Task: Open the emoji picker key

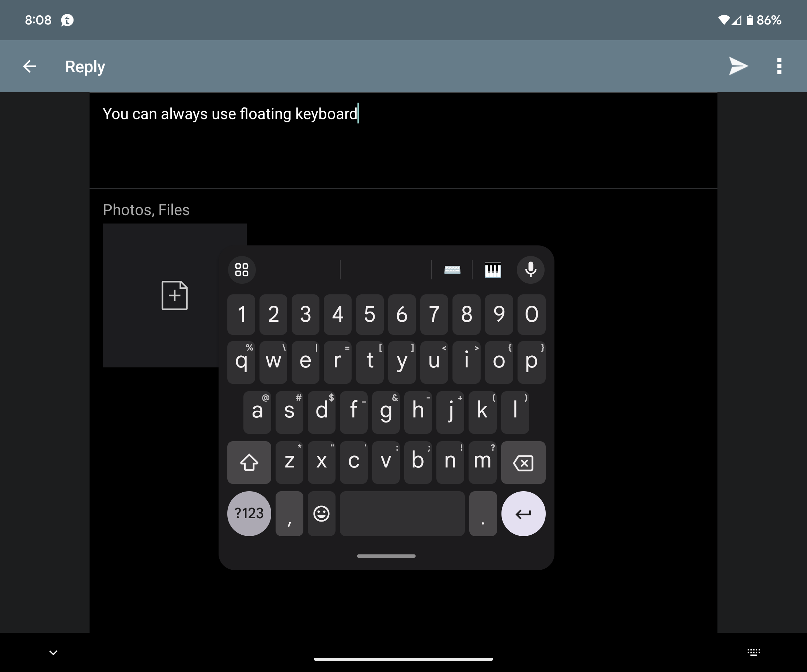Action: 321,513
